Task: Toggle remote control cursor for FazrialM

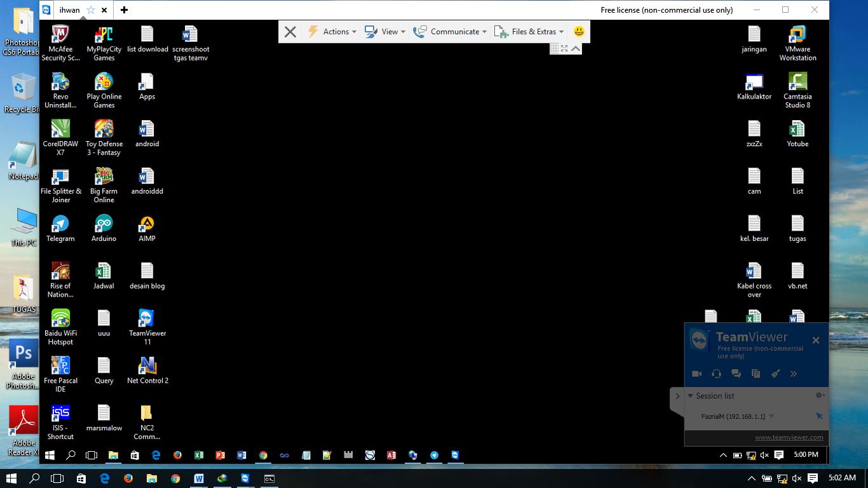Action: [x=819, y=416]
